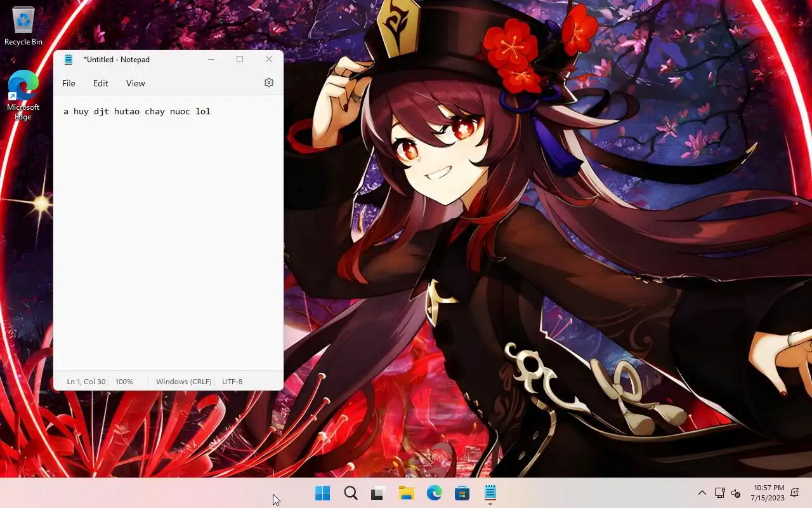Open File Explorer from the taskbar
This screenshot has width=812, height=508.
(x=406, y=493)
